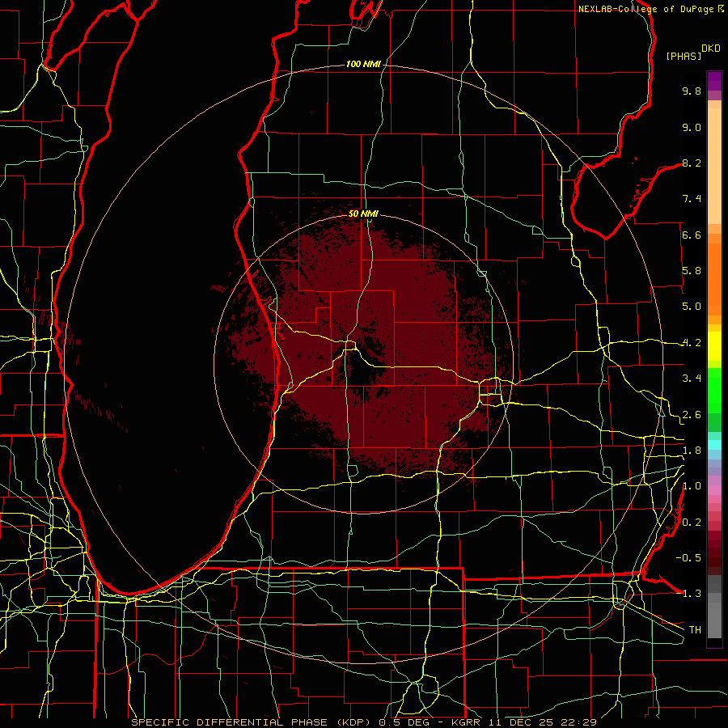Click the 5.0 color scale value
The height and width of the screenshot is (728, 728).
[692, 307]
